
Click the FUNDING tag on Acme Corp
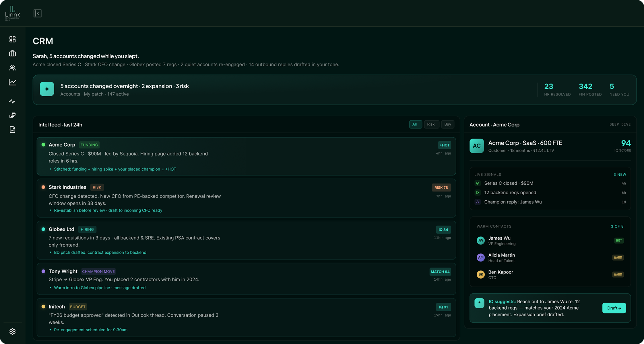[89, 145]
